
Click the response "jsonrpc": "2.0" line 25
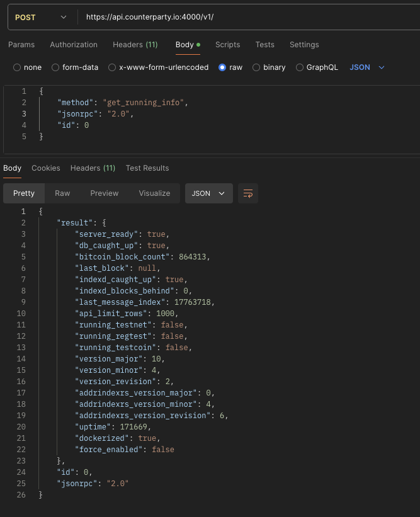[x=93, y=484]
